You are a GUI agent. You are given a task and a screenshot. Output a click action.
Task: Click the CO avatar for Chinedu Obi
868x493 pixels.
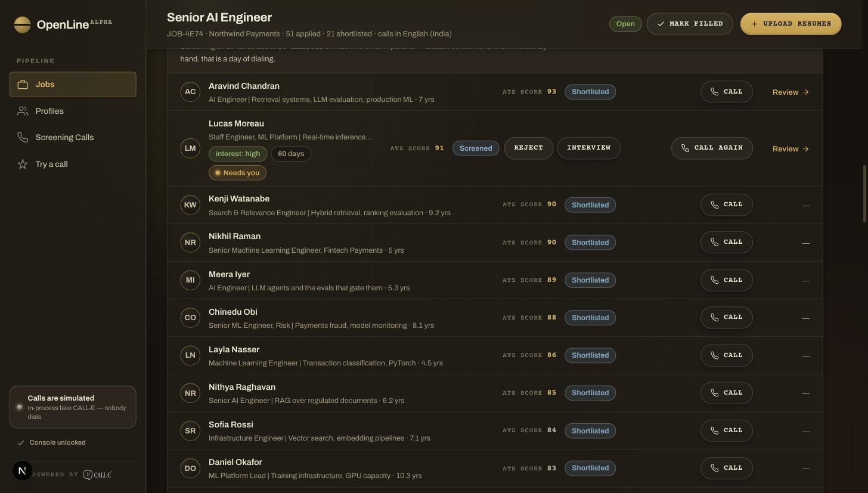[190, 318]
